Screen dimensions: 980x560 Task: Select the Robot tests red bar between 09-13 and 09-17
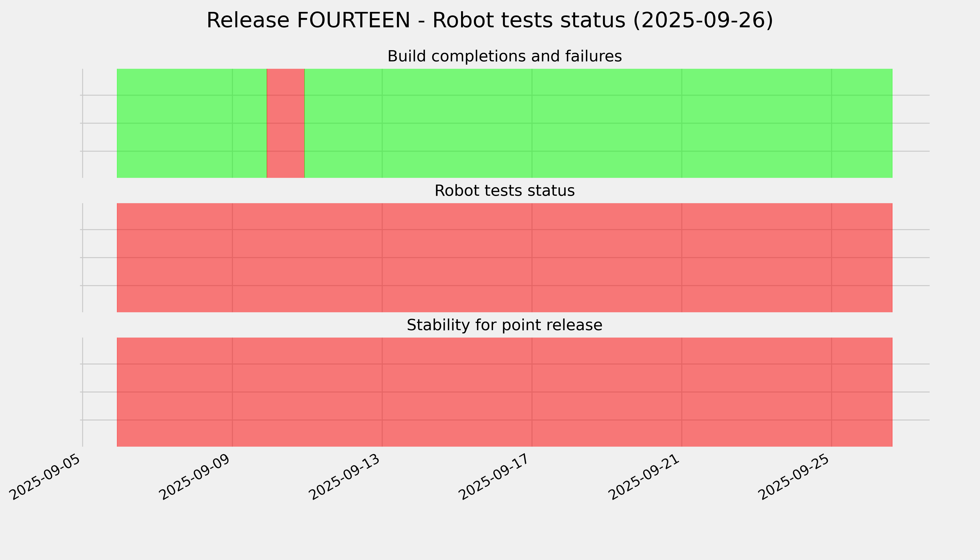[457, 258]
